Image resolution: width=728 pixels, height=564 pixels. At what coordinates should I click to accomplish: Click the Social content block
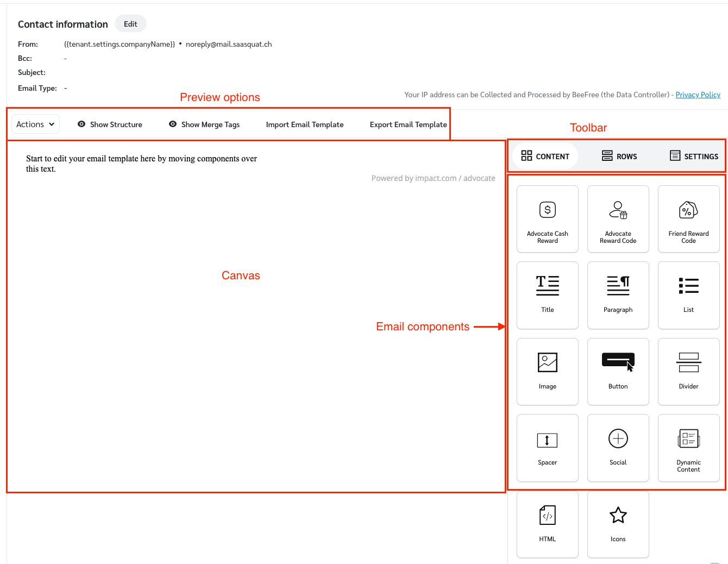coord(618,448)
